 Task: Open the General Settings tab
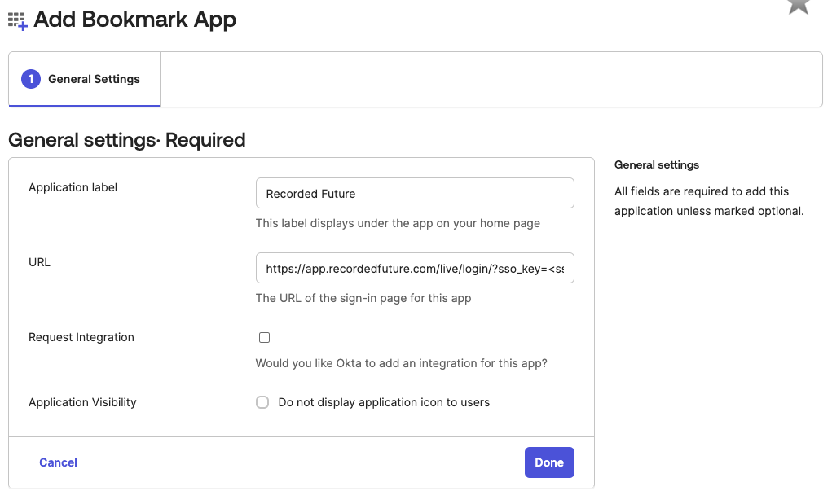click(x=94, y=79)
